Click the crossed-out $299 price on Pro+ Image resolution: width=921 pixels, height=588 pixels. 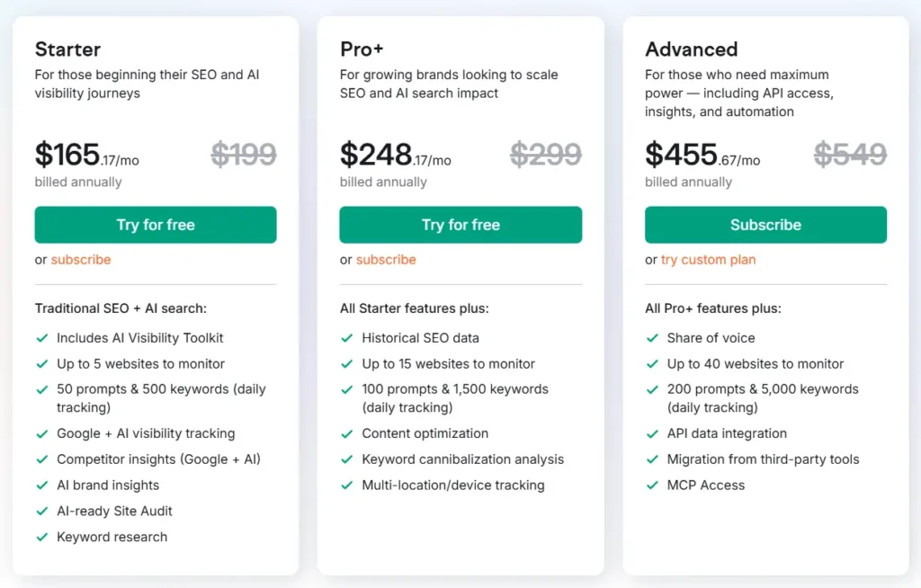pyautogui.click(x=546, y=155)
